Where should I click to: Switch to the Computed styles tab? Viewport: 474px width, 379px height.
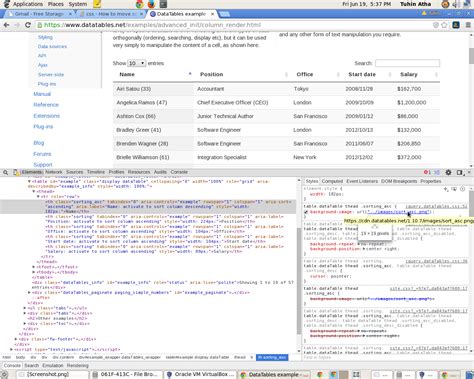coord(332,181)
